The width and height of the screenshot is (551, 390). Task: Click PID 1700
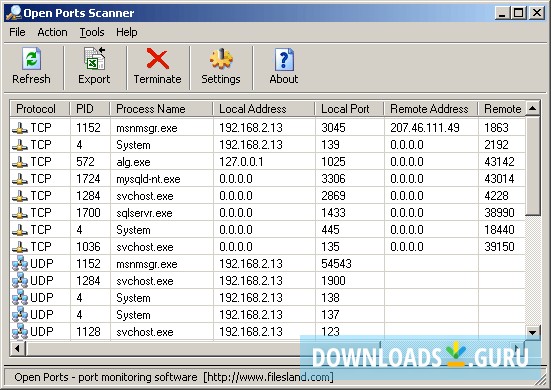click(88, 213)
